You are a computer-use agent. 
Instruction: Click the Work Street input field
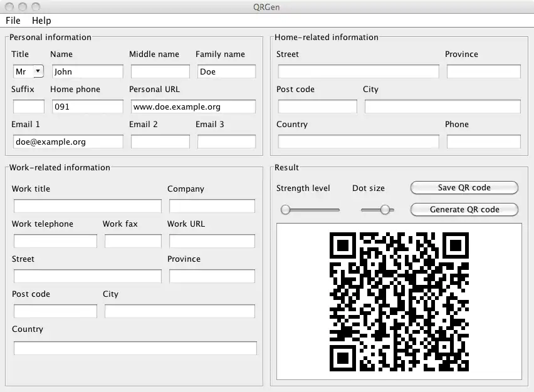pyautogui.click(x=88, y=276)
